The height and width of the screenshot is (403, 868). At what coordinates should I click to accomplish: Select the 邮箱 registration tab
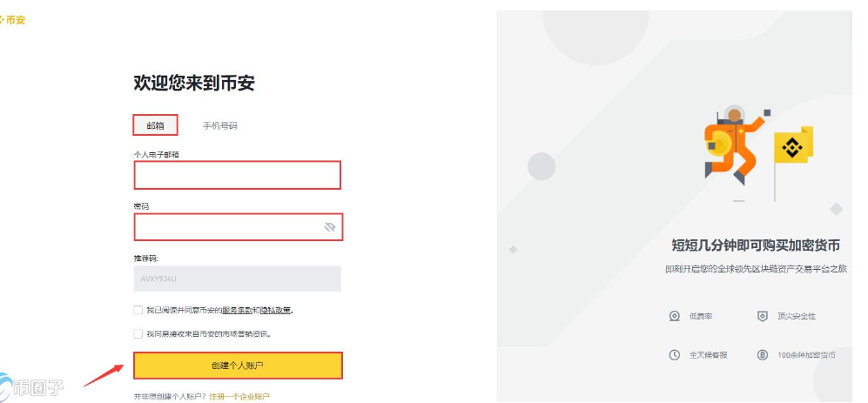pos(155,125)
